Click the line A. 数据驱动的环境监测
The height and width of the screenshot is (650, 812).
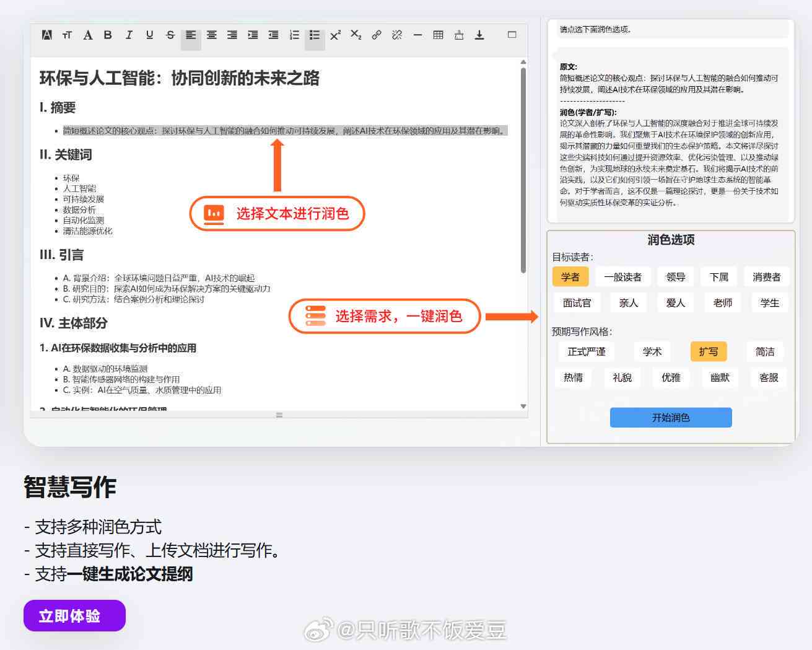[105, 369]
